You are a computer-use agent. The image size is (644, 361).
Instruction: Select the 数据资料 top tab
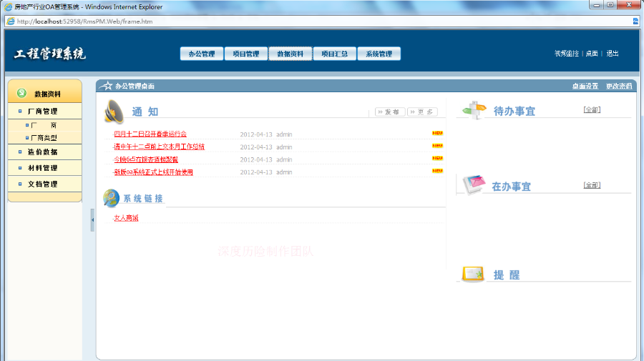point(291,54)
